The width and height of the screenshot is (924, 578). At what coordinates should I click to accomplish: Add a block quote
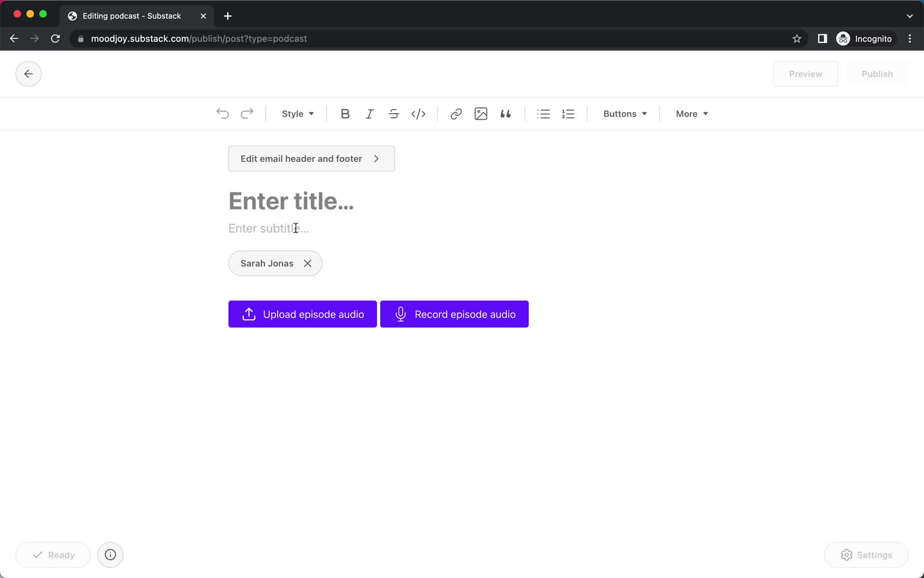pyautogui.click(x=505, y=114)
